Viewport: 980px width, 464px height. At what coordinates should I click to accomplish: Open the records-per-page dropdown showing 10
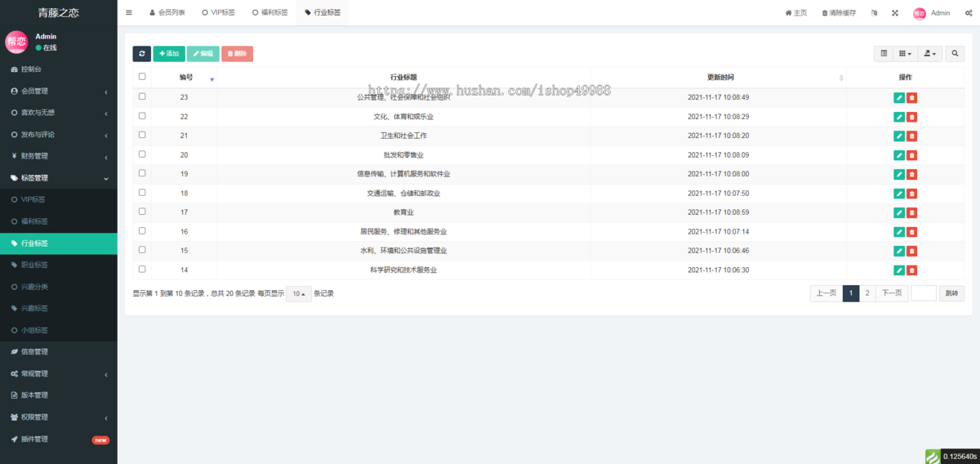point(300,294)
